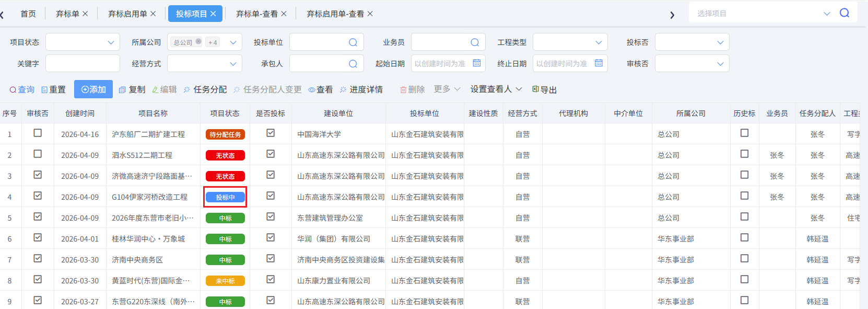Click the 导出 button
868x309 pixels.
545,89
